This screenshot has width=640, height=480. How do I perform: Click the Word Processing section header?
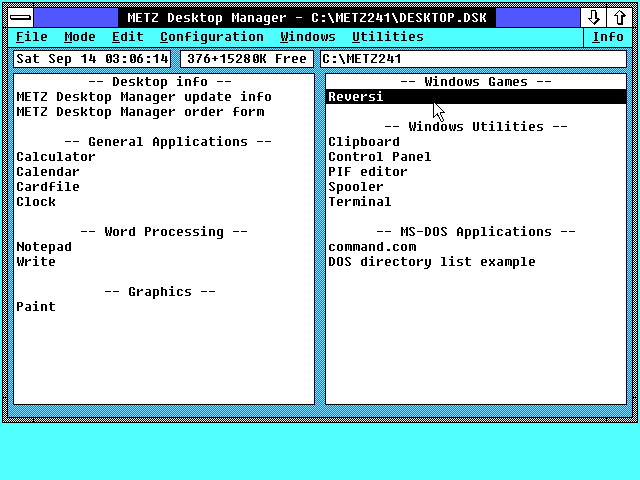[x=164, y=232]
